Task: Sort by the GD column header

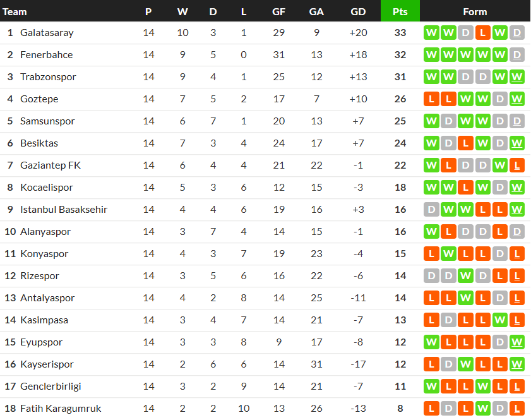Action: (358, 11)
